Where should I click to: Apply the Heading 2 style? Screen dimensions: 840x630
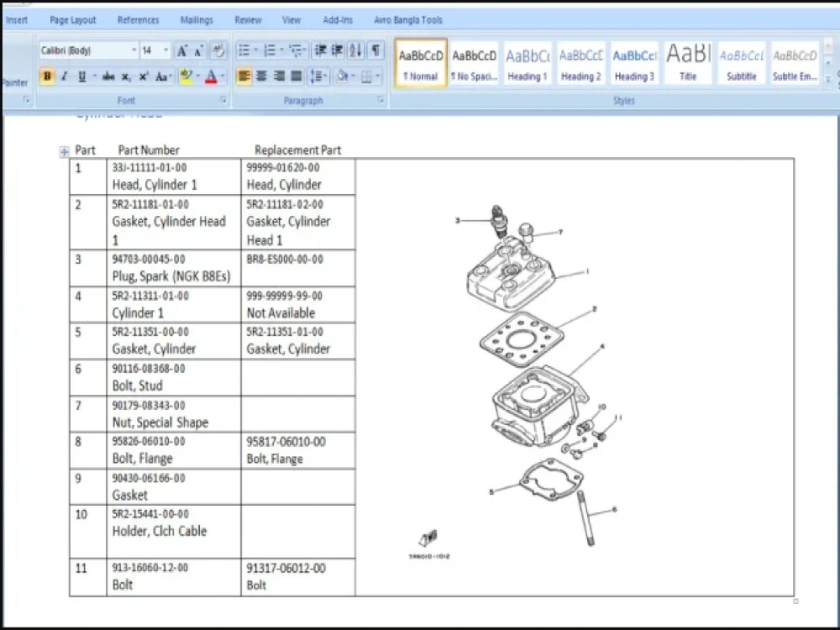coord(581,63)
